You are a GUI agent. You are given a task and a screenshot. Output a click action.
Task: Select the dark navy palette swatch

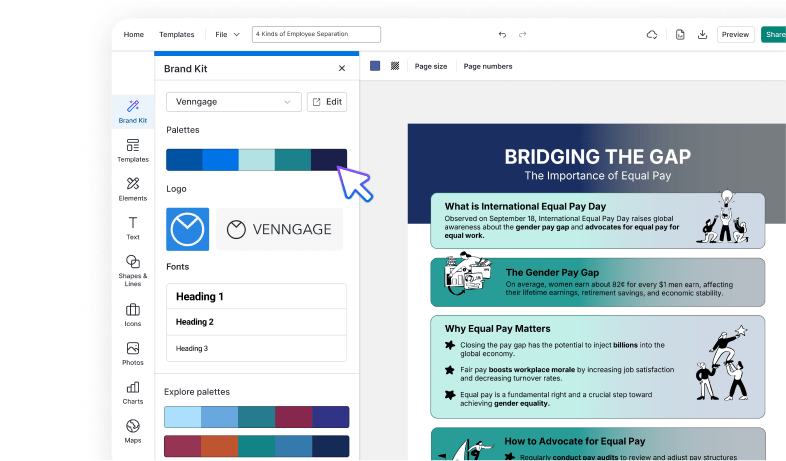pos(329,160)
